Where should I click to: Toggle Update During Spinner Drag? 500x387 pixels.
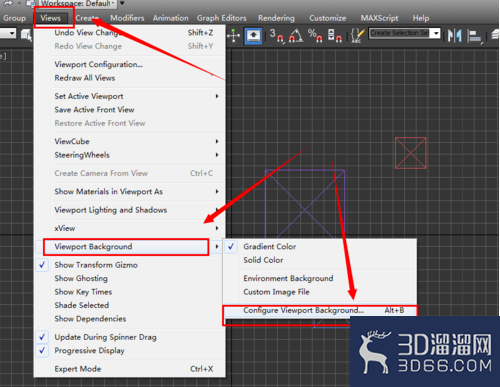coord(130,337)
